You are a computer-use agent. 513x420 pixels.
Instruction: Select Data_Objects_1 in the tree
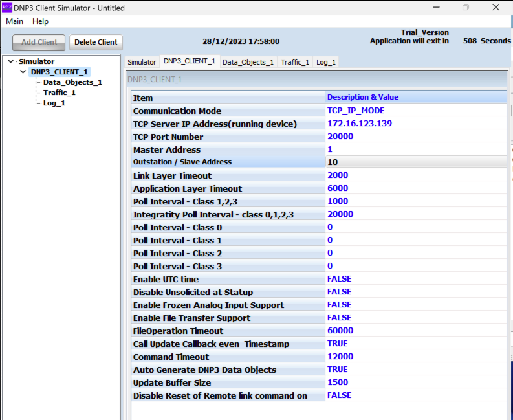(72, 82)
